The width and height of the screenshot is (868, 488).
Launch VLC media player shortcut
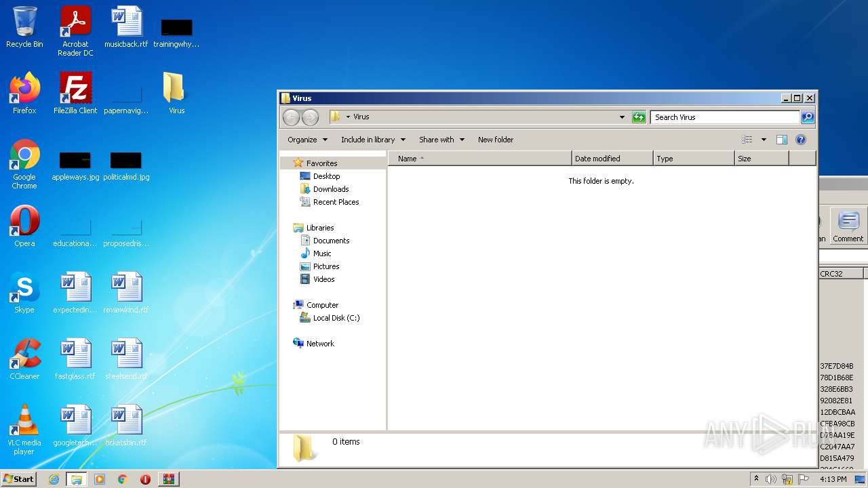24,430
